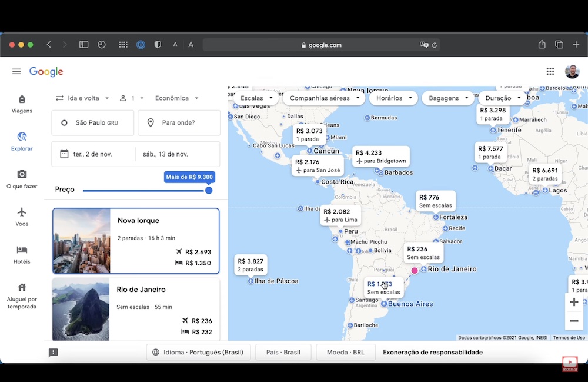Zoom out on the map
The width and height of the screenshot is (588, 382).
pos(574,321)
